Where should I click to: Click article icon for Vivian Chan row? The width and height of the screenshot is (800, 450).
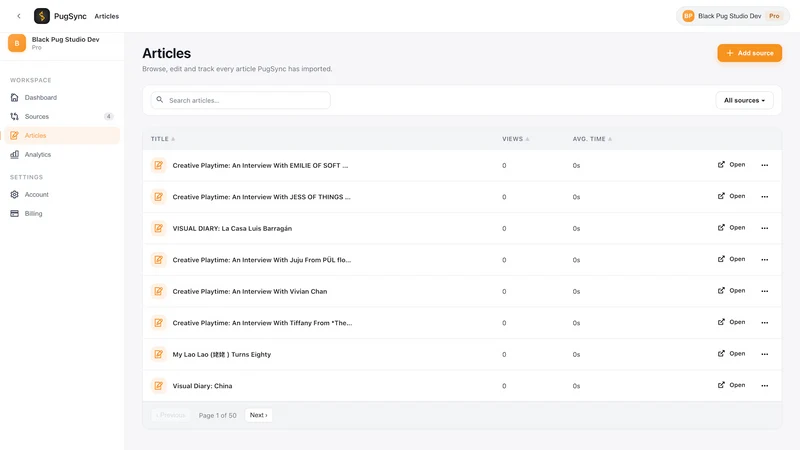point(159,291)
